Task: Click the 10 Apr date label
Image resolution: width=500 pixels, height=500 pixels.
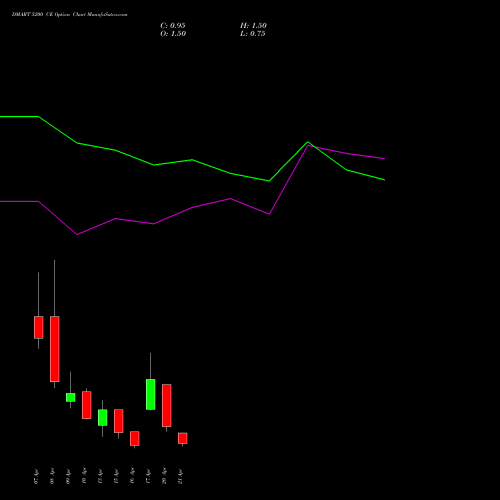Action: click(84, 476)
